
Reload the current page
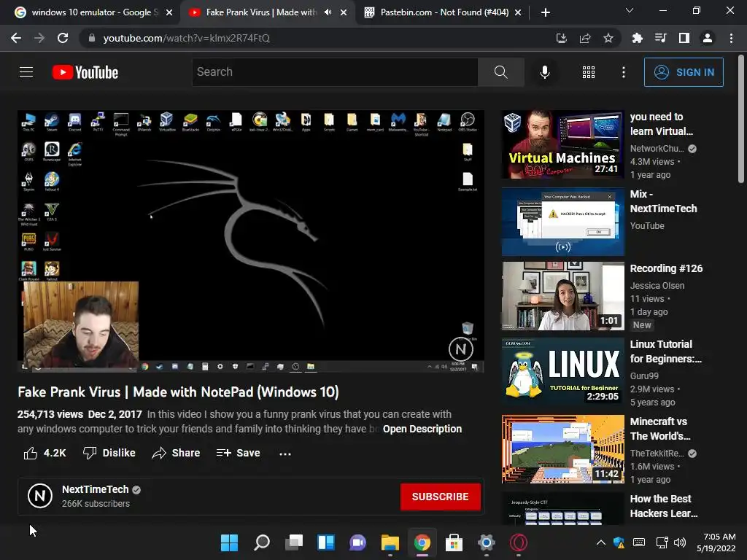tap(63, 38)
